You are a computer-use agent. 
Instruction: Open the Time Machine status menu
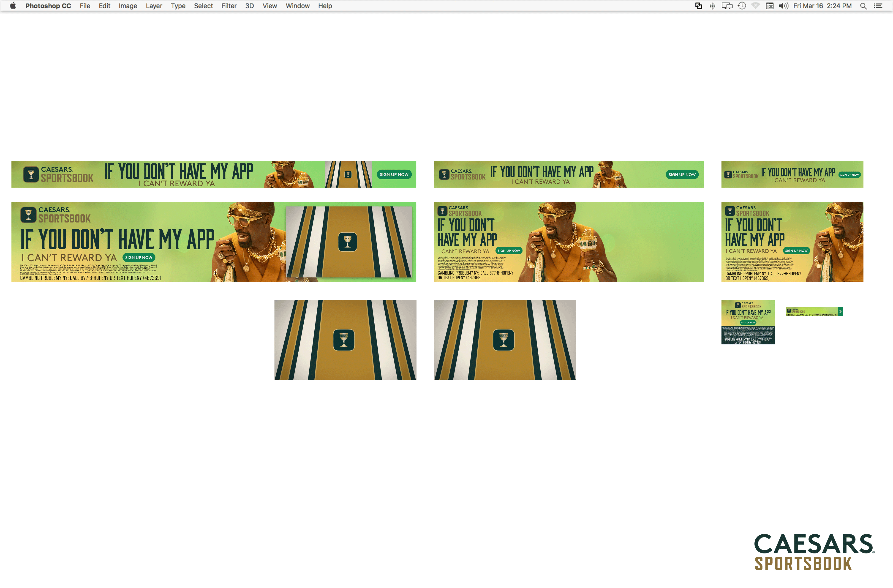(742, 6)
